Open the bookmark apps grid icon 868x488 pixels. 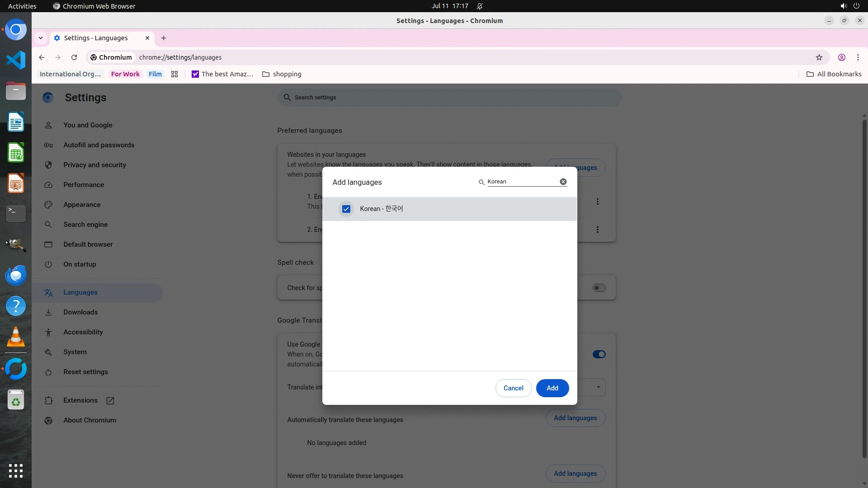(x=175, y=74)
